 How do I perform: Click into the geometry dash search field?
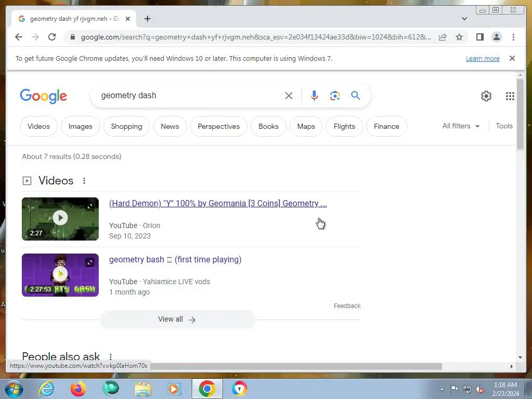point(190,96)
